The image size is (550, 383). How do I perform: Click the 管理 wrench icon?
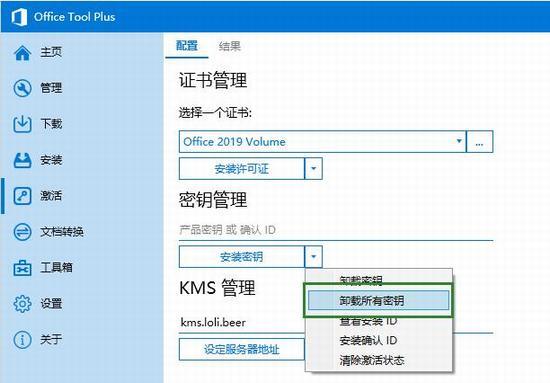click(22, 88)
